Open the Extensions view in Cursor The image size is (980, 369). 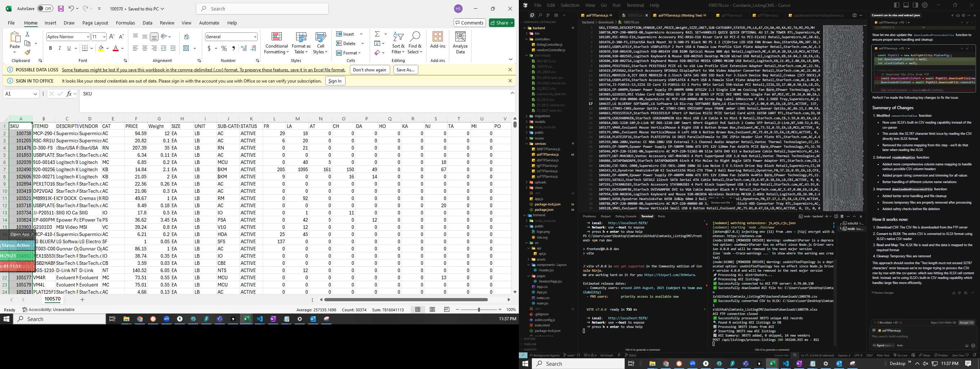pyautogui.click(x=556, y=15)
